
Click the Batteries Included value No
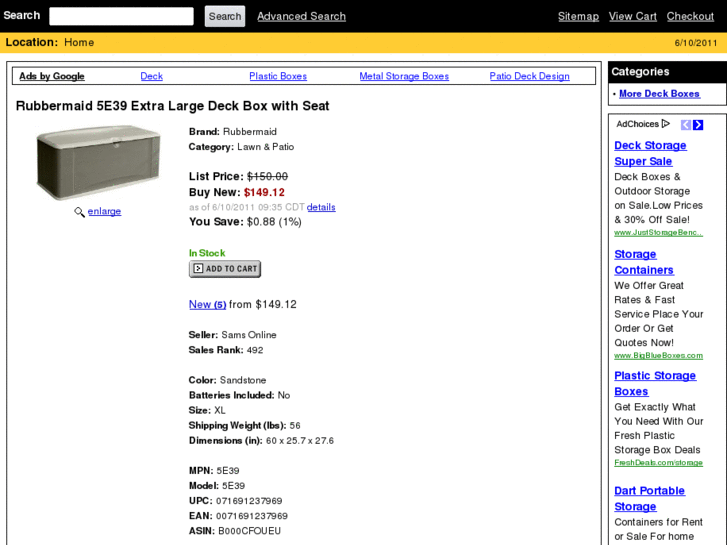click(284, 395)
